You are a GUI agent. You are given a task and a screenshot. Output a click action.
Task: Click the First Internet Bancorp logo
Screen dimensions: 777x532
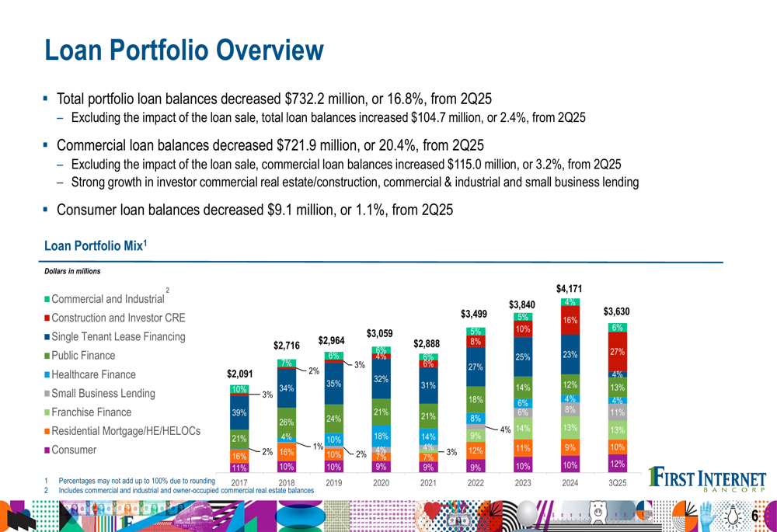(706, 479)
